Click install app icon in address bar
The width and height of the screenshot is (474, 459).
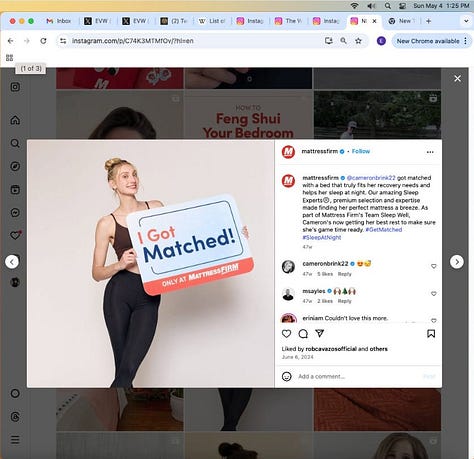click(329, 41)
